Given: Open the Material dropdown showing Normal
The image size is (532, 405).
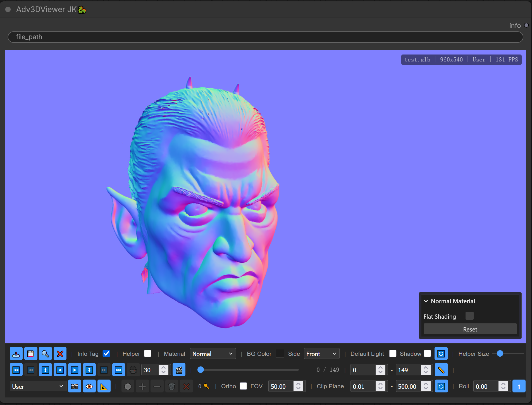Looking at the screenshot, I should coord(213,354).
